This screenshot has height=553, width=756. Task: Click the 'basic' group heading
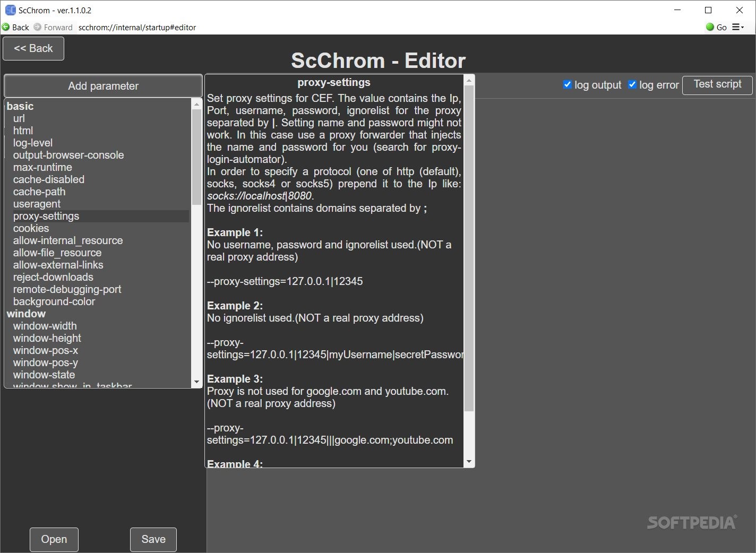coord(20,106)
